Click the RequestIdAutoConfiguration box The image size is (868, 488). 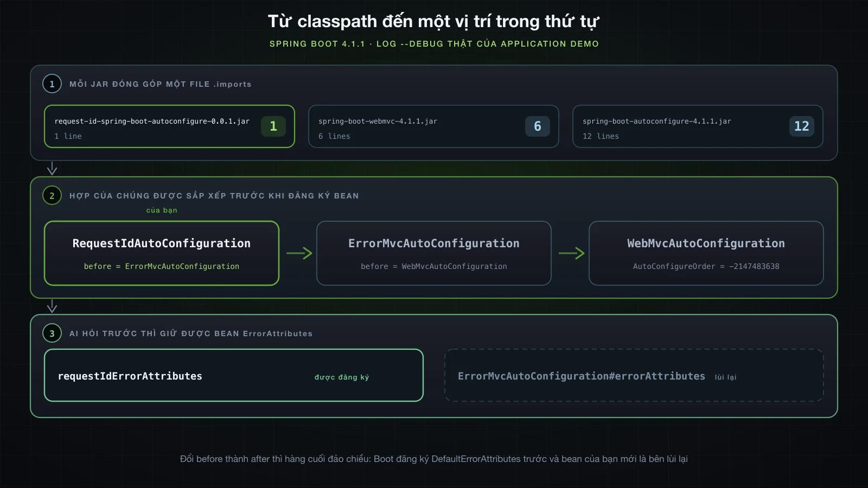[x=162, y=253]
